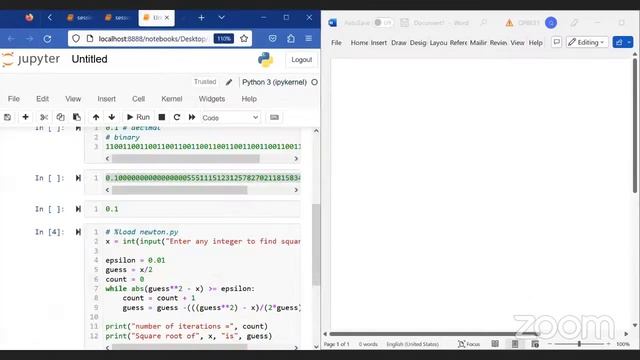This screenshot has height=360, width=640.
Task: Open Word Help tab
Action: (536, 43)
